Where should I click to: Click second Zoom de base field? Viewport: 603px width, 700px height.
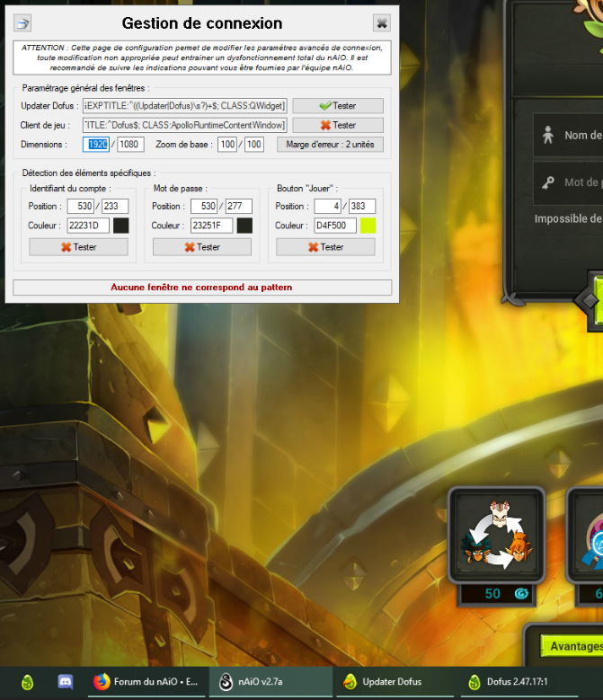[x=254, y=144]
